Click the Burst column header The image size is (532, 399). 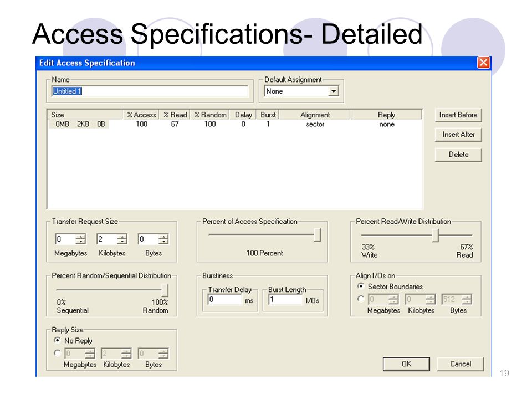pyautogui.click(x=268, y=115)
